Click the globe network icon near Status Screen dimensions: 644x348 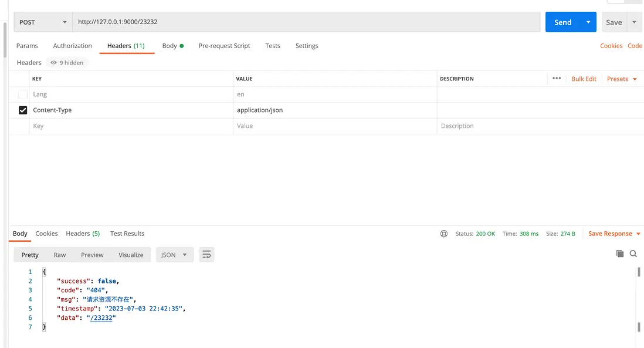(444, 234)
